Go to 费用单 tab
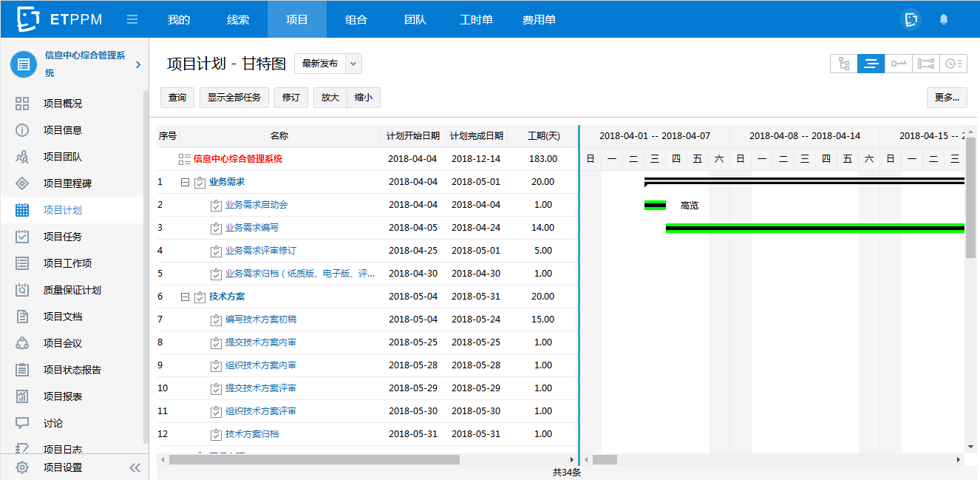Screen dimensions: 980x480 539,19
